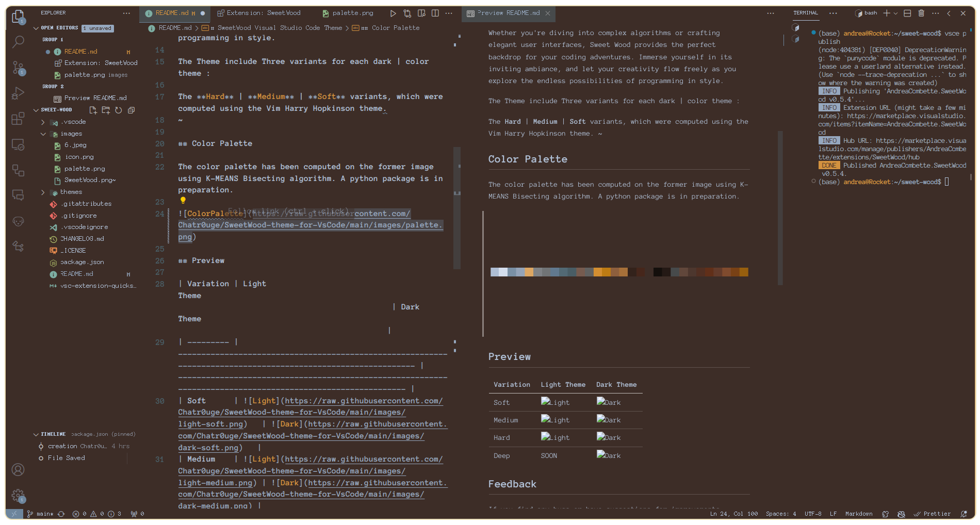
Task: Click the UTF-8 encoding indicator
Action: [813, 514]
